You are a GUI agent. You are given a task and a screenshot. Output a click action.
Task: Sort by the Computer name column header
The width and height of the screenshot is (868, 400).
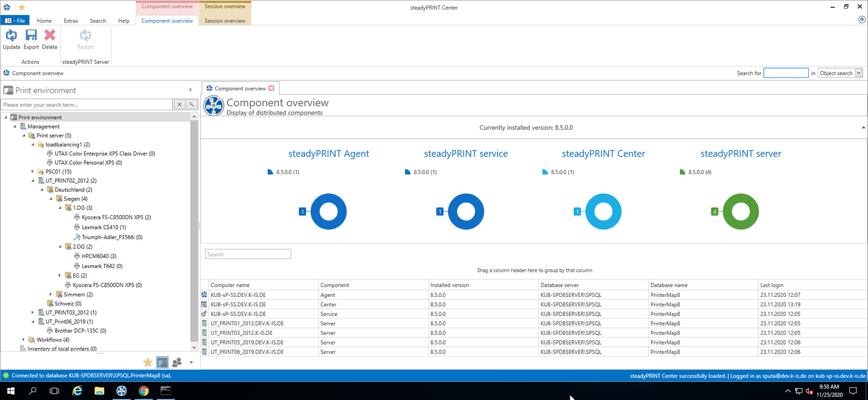[x=263, y=285]
